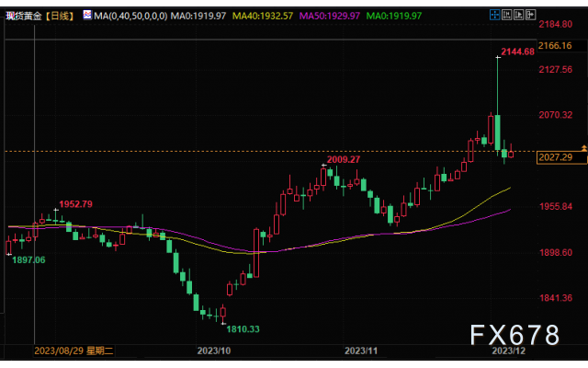The width and height of the screenshot is (588, 368).
Task: Click the 2023/10 time axis label
Action: tap(214, 351)
